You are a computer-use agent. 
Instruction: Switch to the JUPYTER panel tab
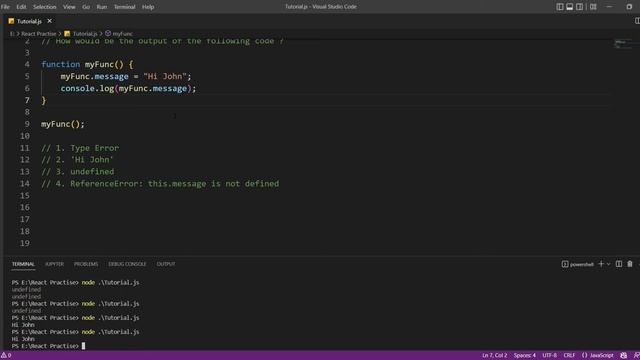pos(54,264)
